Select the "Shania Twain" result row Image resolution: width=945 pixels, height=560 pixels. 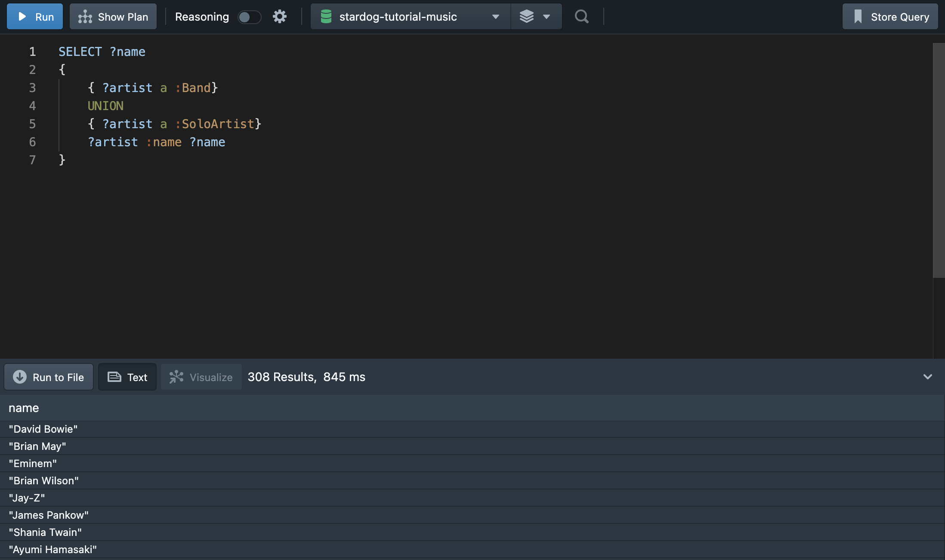click(472, 532)
